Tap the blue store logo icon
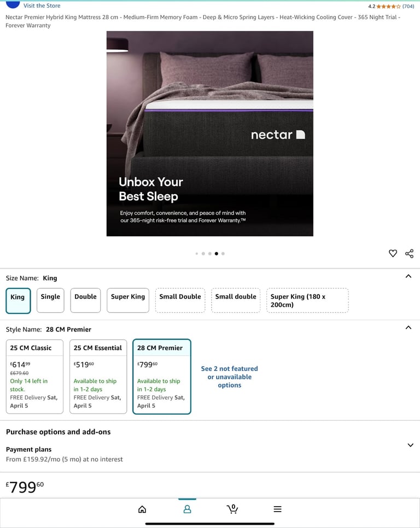Image resolution: width=420 pixels, height=528 pixels. [x=13, y=4]
